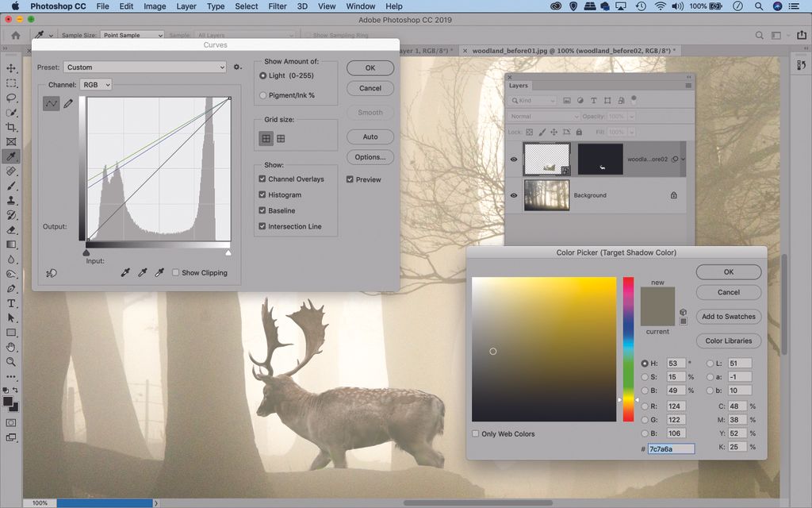Switch Curves to pencil drawing mode

[67, 104]
